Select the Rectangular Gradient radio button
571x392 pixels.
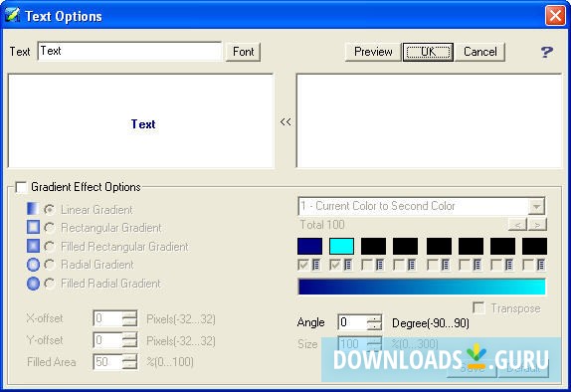(x=49, y=228)
